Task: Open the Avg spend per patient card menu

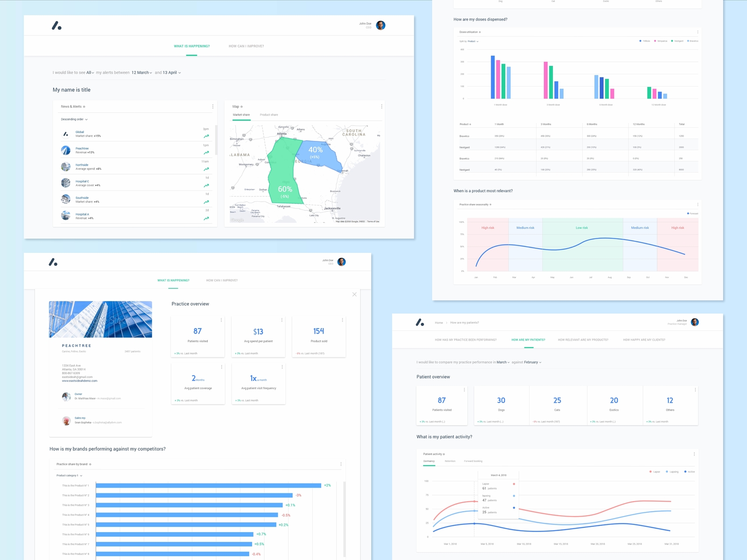Action: 282,320
